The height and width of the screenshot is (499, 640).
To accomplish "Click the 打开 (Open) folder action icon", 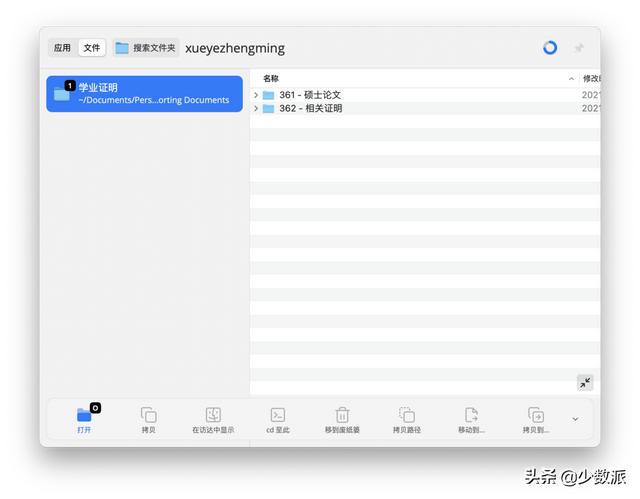I will [x=84, y=415].
